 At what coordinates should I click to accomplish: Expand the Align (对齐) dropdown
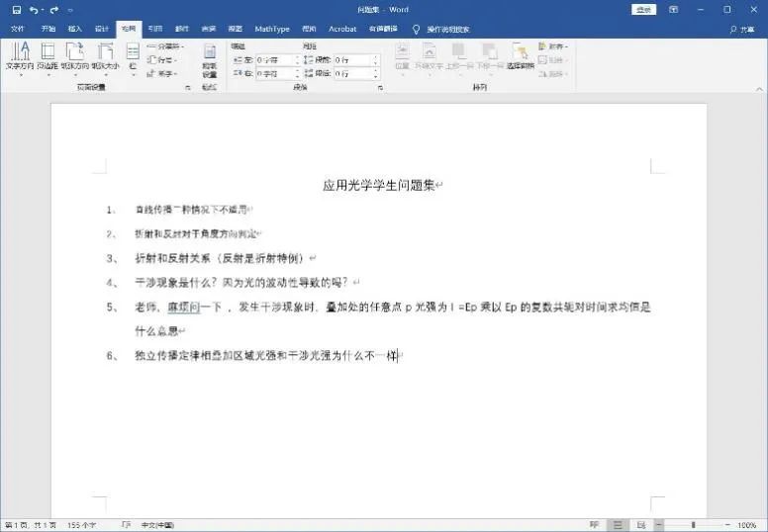coord(554,46)
